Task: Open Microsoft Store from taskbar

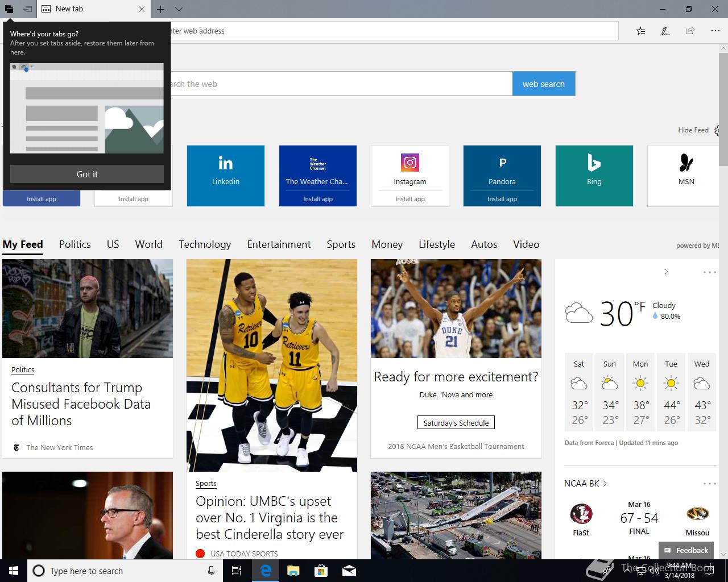Action: click(x=321, y=571)
